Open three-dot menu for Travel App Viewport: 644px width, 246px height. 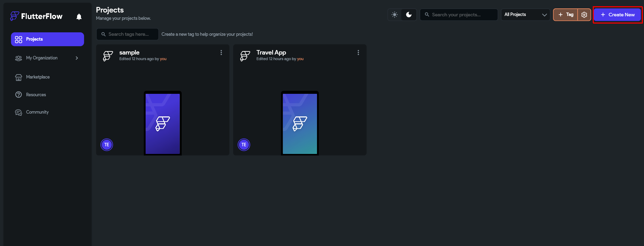tap(358, 52)
